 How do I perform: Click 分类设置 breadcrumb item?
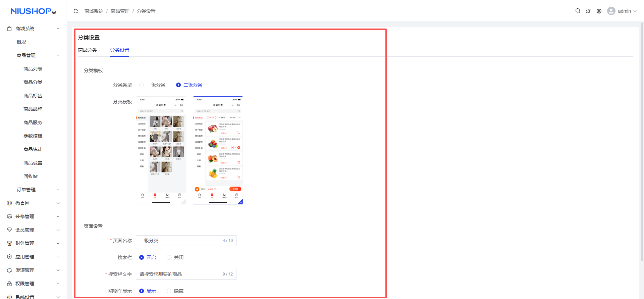pos(146,11)
